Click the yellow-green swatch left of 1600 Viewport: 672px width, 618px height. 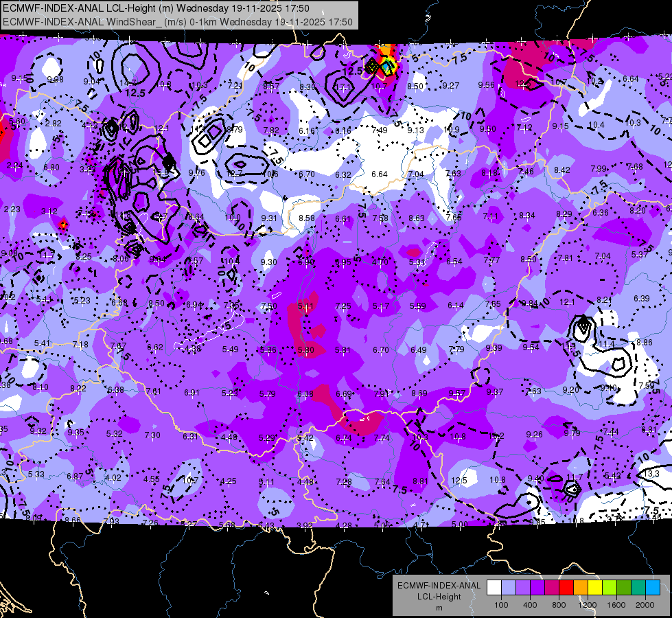pos(610,588)
